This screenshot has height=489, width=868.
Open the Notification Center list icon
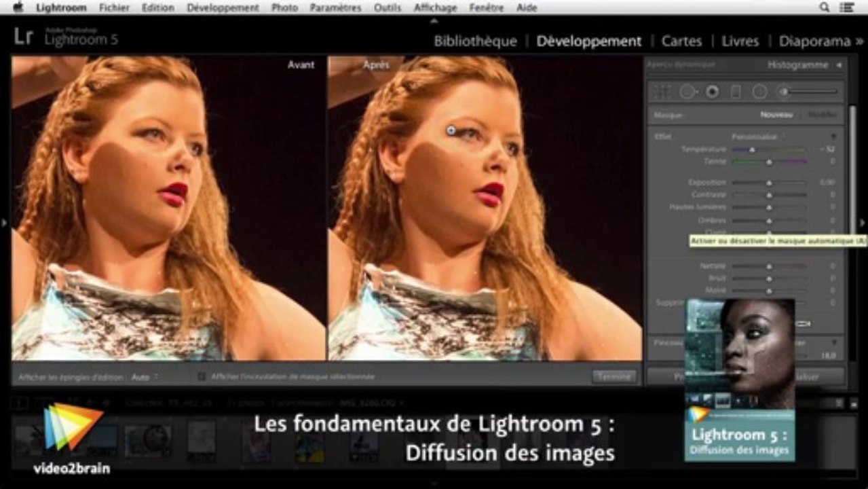tap(847, 7)
